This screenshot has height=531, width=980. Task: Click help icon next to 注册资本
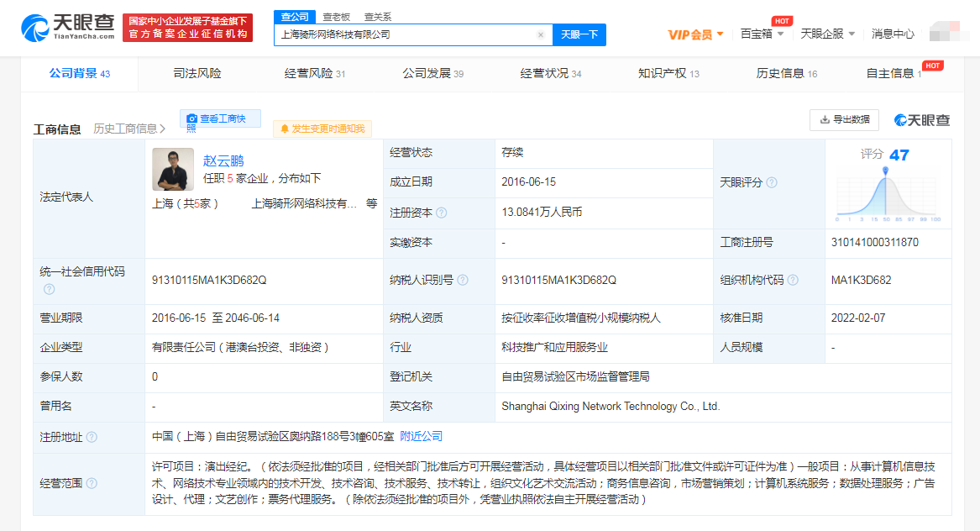pyautogui.click(x=441, y=213)
